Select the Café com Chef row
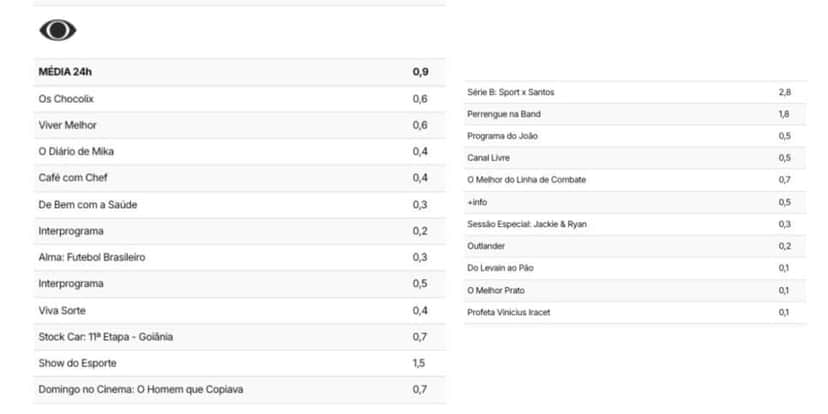828x414 pixels. 239,178
